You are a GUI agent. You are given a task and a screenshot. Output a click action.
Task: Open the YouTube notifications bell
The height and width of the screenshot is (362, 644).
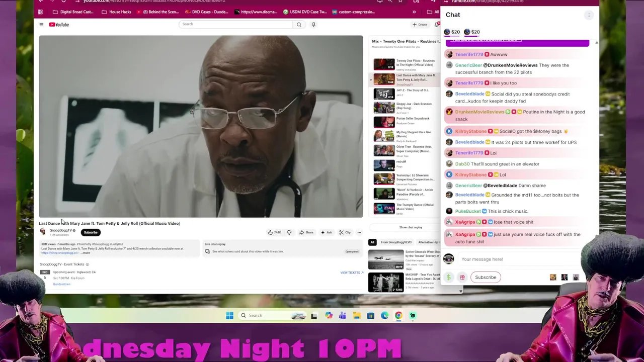click(x=437, y=24)
